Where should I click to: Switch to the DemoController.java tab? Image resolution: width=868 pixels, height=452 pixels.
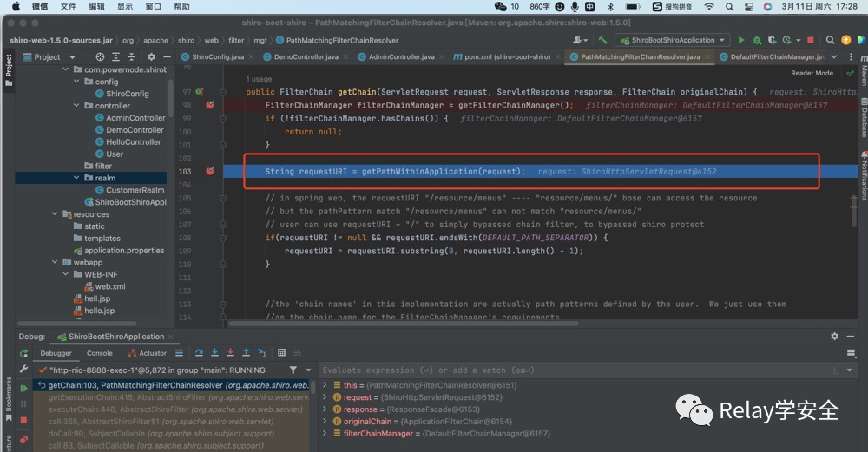click(306, 56)
